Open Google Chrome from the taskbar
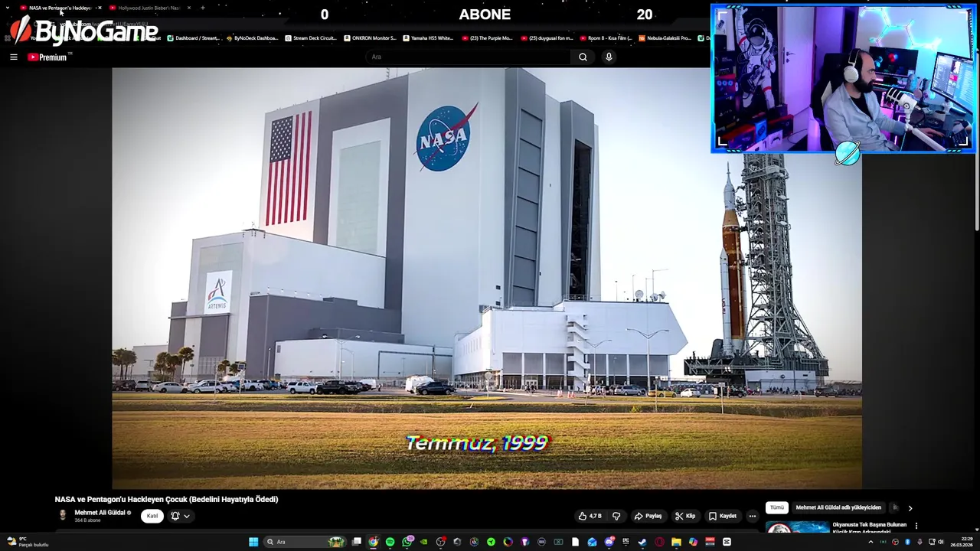Screen dimensions: 980x551 pos(373,542)
